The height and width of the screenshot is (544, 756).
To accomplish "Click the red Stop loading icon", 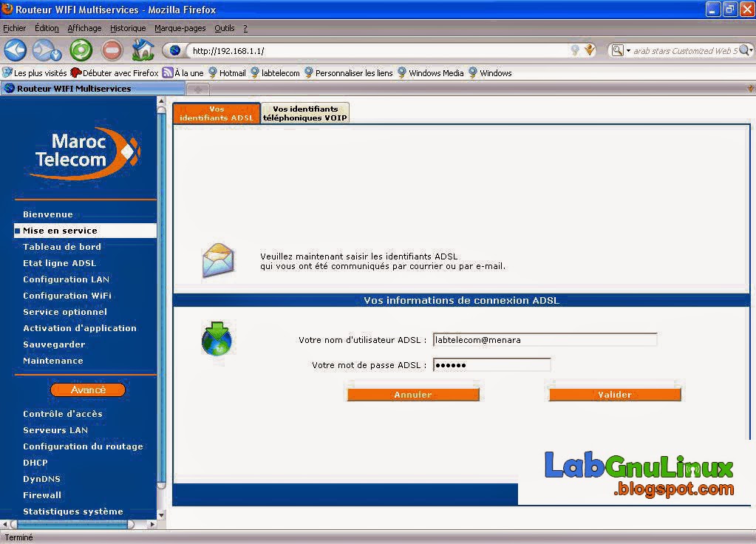I will pyautogui.click(x=112, y=50).
